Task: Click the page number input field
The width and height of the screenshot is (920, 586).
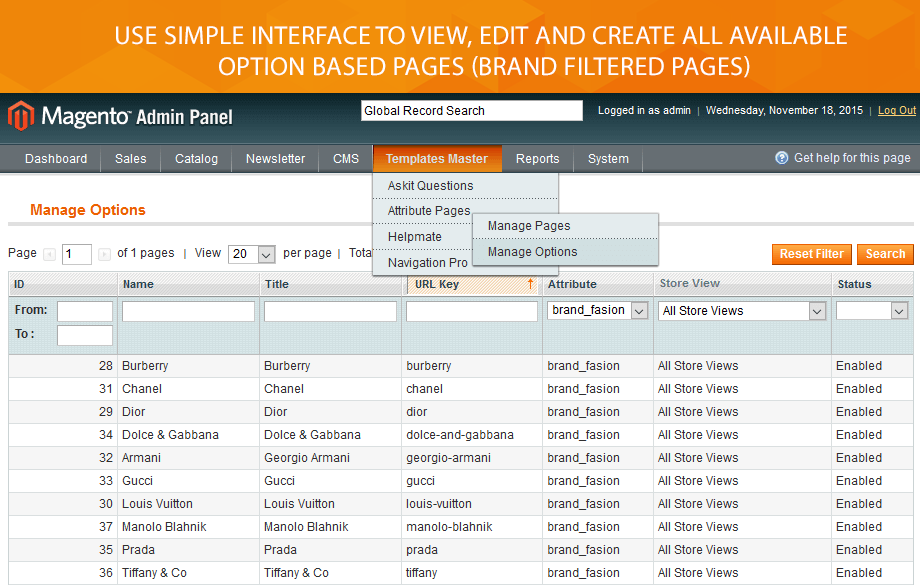Action: point(77,254)
